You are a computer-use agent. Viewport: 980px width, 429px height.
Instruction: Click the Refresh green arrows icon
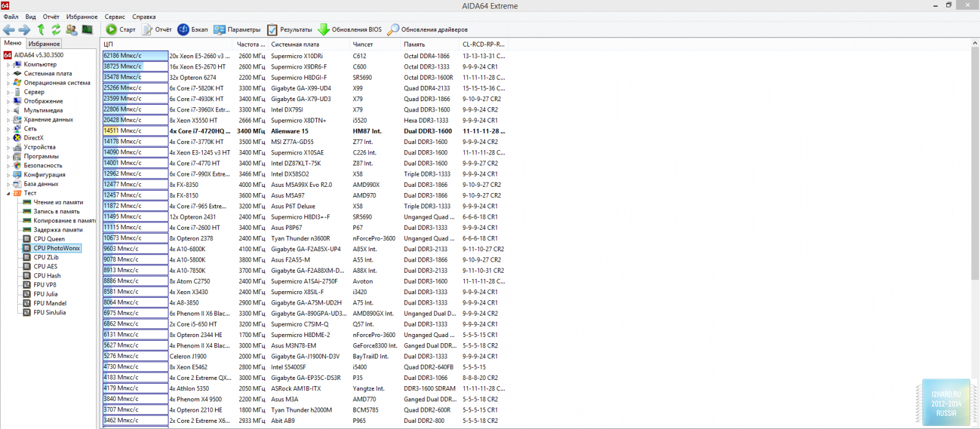click(x=56, y=29)
